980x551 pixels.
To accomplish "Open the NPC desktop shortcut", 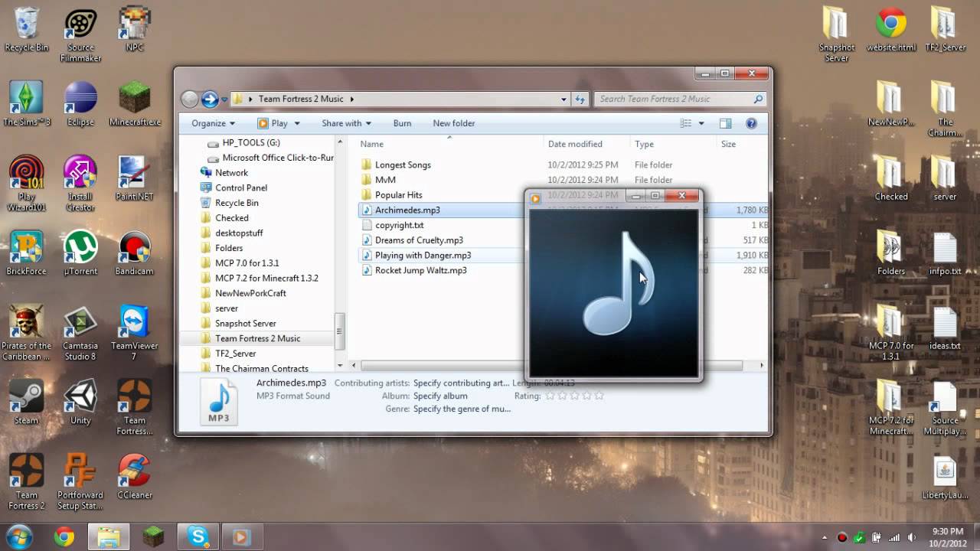I will (135, 29).
